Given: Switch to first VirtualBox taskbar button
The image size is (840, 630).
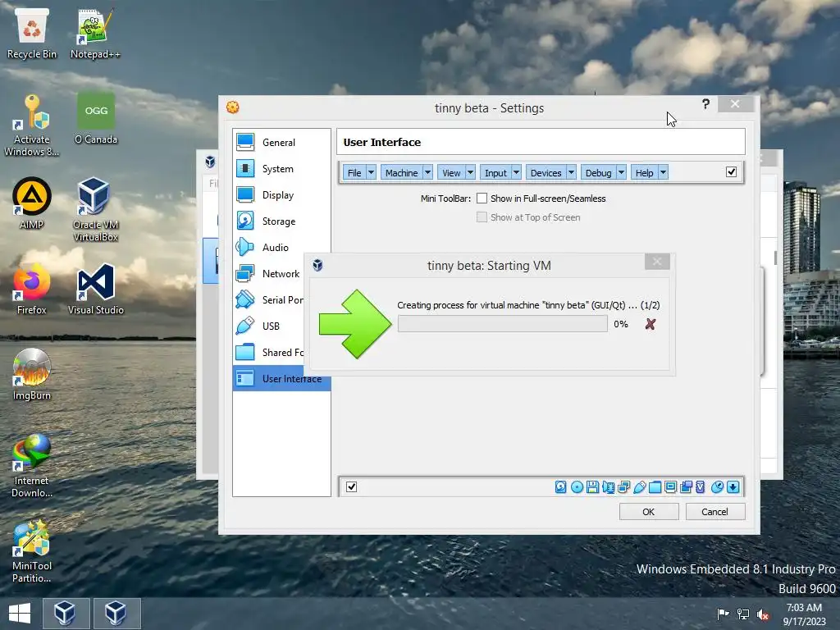Looking at the screenshot, I should 65,614.
